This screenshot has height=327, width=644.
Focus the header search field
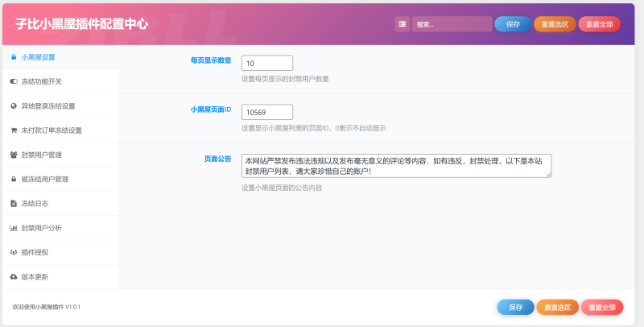(x=452, y=24)
